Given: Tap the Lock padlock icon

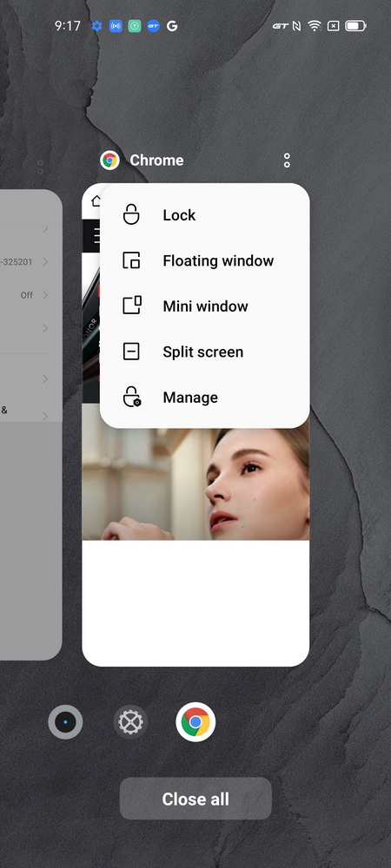Looking at the screenshot, I should [x=131, y=214].
